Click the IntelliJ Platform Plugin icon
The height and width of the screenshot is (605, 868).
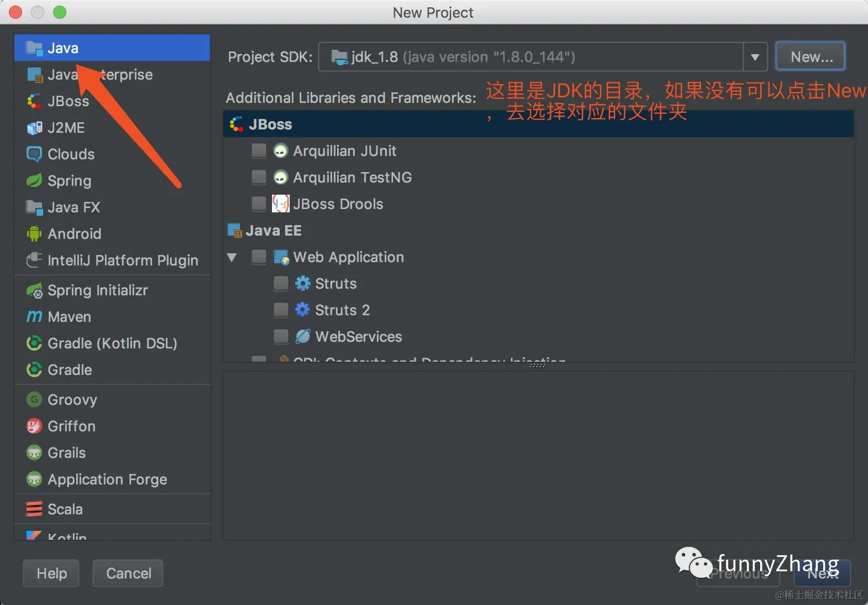pos(34,260)
